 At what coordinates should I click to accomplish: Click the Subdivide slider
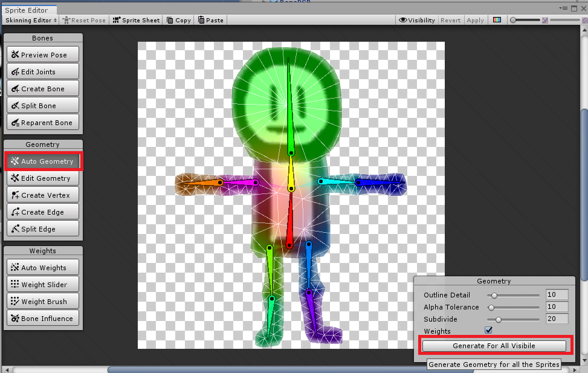point(513,319)
